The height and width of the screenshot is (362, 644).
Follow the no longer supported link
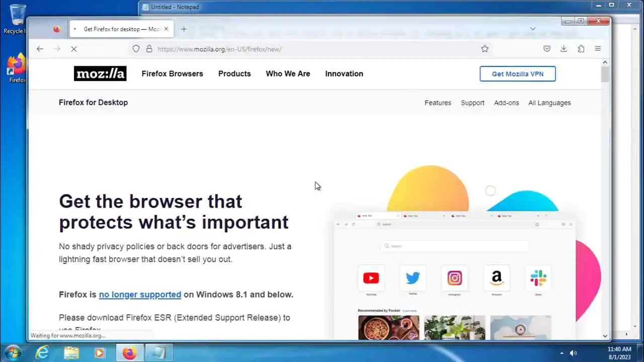coord(140,295)
